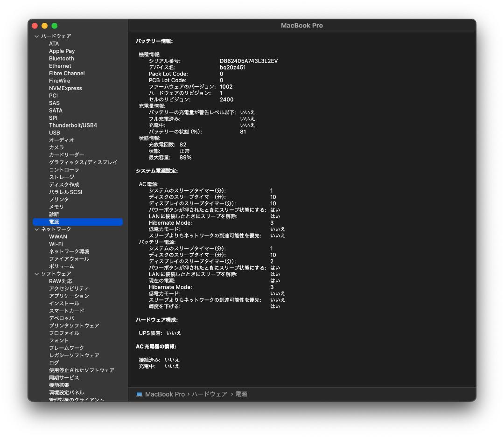This screenshot has height=438, width=504.
Task: Select デベロッパ in the sidebar
Action: pos(62,318)
